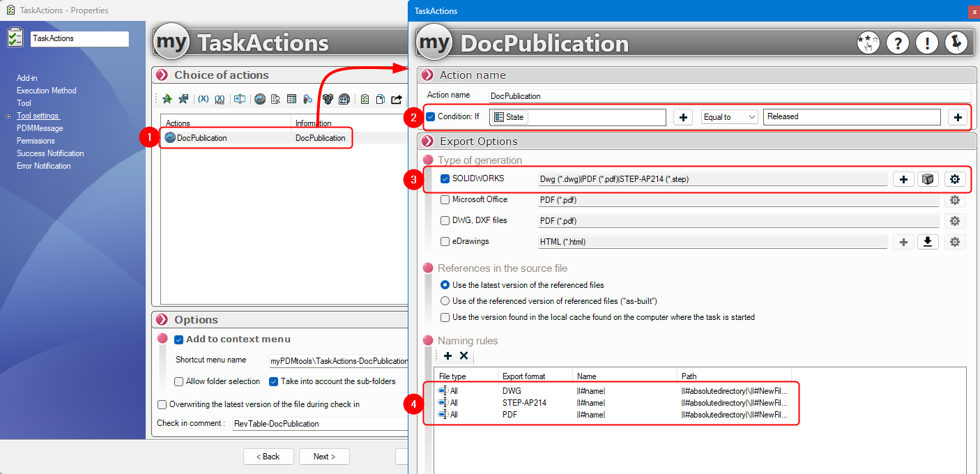Click the export arrow toolbar icon
Image resolution: width=980 pixels, height=474 pixels.
click(397, 99)
